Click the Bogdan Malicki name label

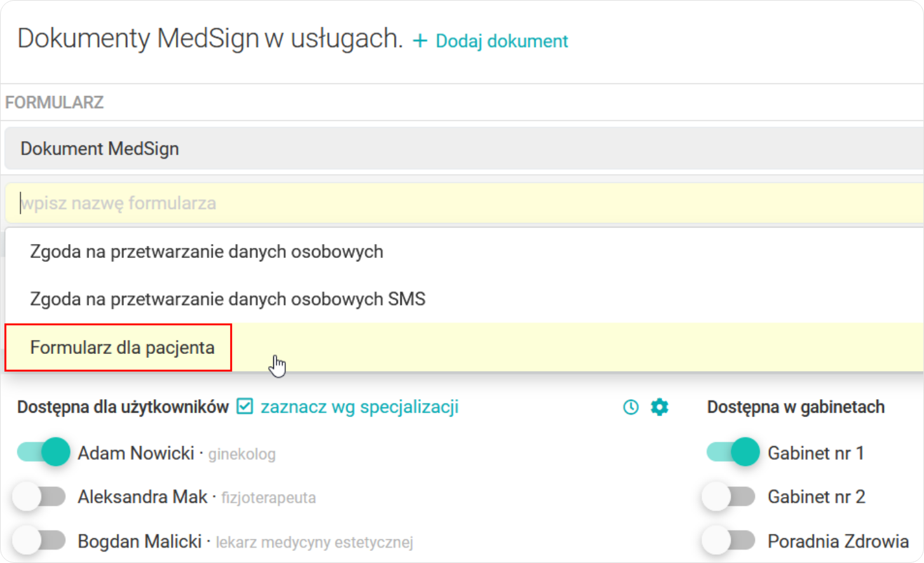(140, 541)
